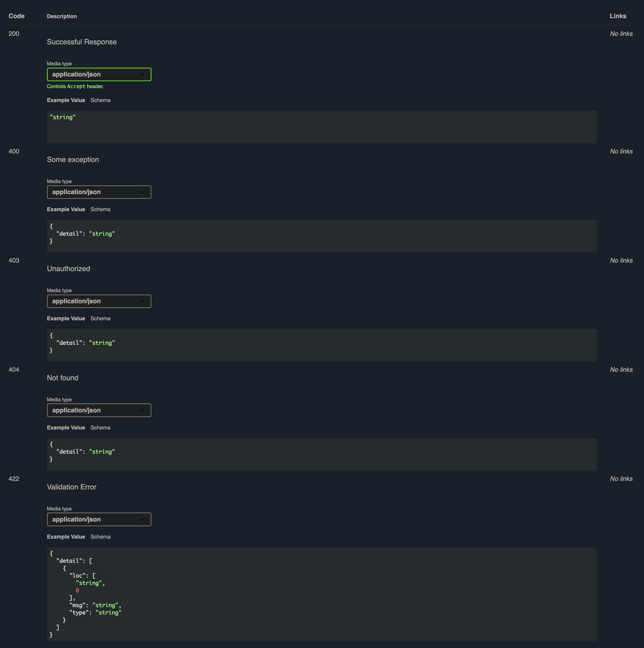
Task: Click the Some exception description
Action: pos(73,160)
